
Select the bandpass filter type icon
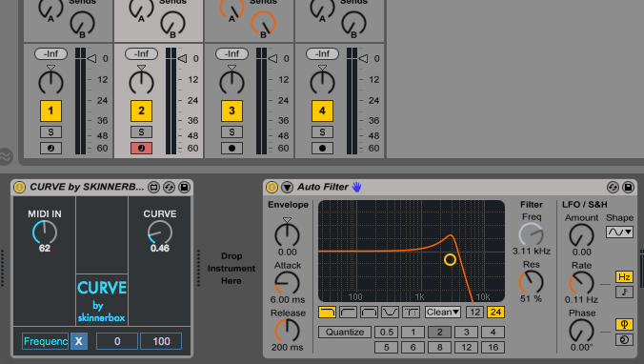pos(369,313)
